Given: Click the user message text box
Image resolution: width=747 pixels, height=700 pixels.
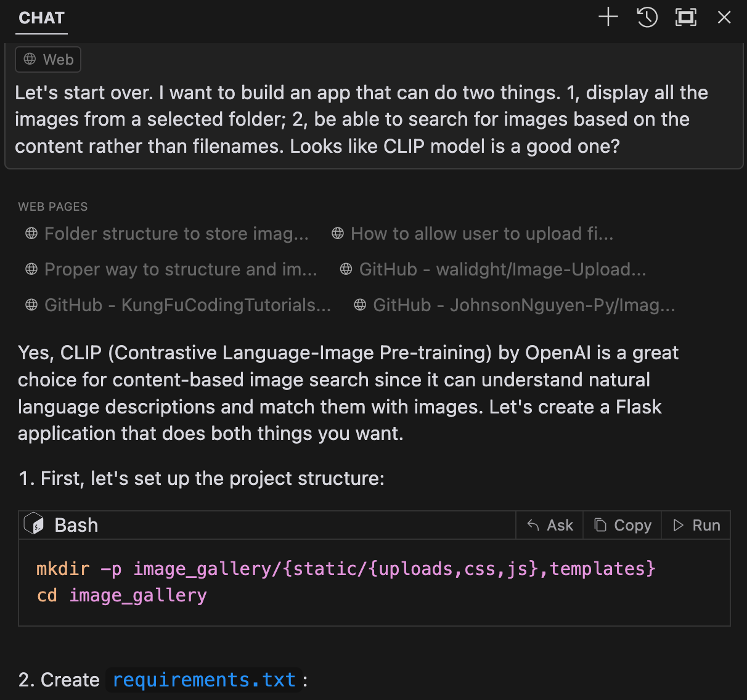Looking at the screenshot, I should tap(373, 105).
